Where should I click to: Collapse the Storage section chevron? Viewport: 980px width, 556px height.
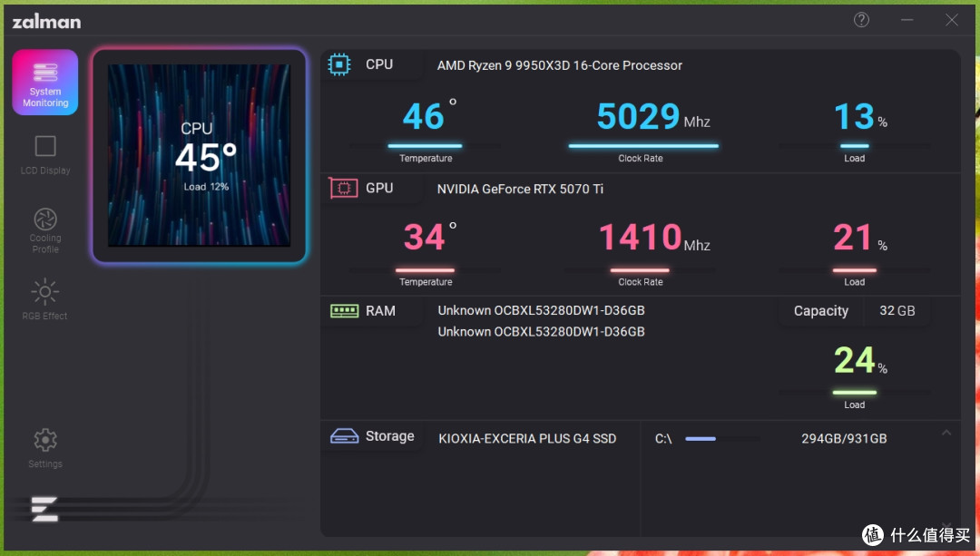coord(946,433)
